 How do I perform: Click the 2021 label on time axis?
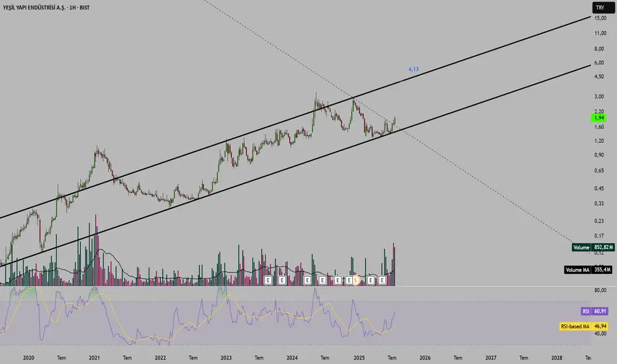94,357
